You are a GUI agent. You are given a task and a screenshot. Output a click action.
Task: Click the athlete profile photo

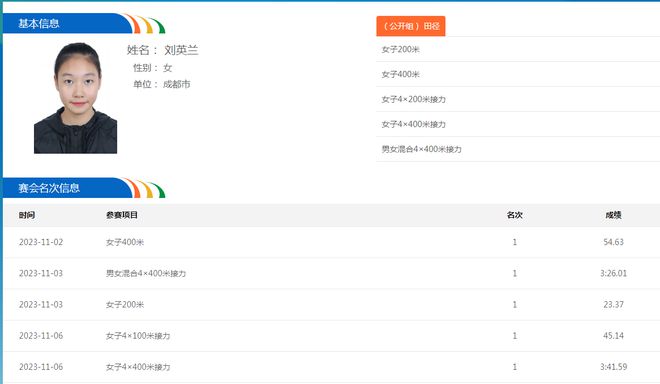point(75,98)
